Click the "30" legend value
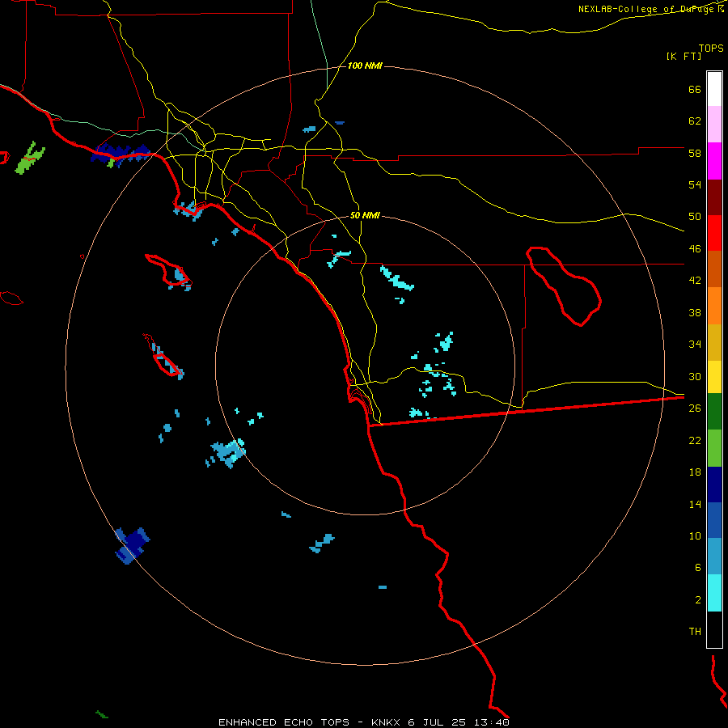This screenshot has height=728, width=728. pyautogui.click(x=695, y=376)
